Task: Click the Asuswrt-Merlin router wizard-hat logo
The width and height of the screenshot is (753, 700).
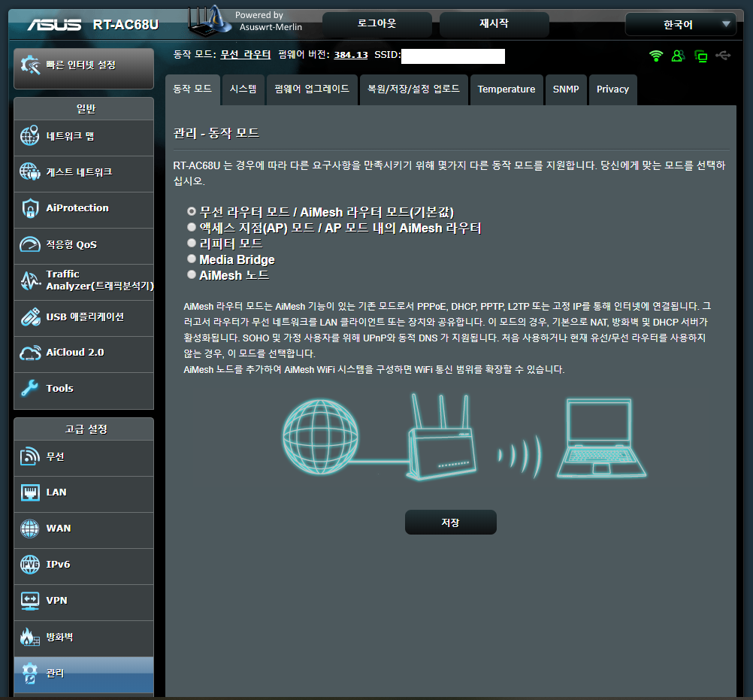Action: [x=210, y=21]
